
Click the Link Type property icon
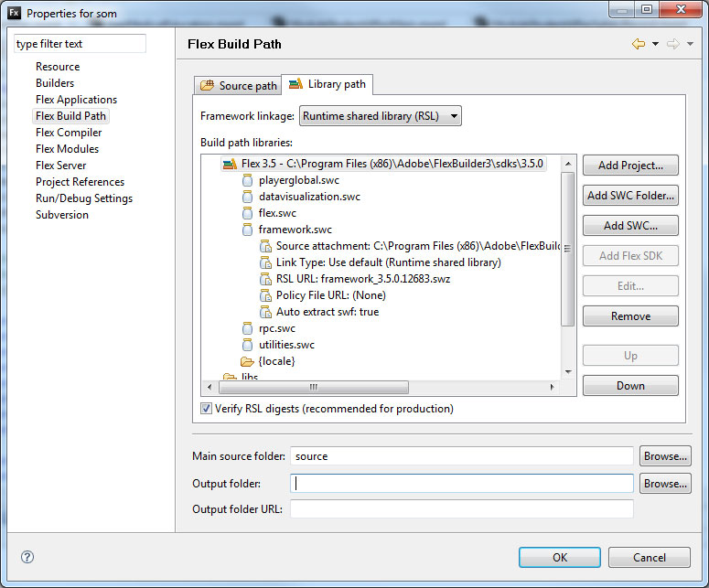(265, 262)
